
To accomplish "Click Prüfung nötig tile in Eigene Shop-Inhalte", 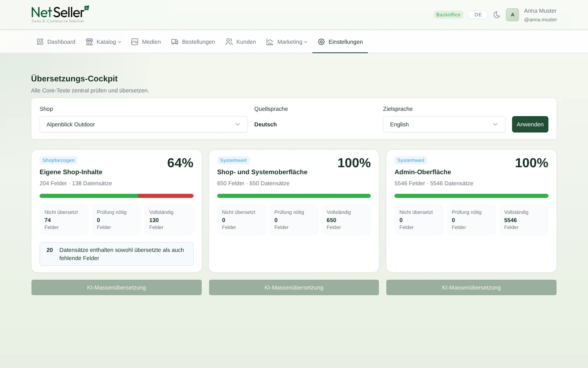I will click(116, 220).
